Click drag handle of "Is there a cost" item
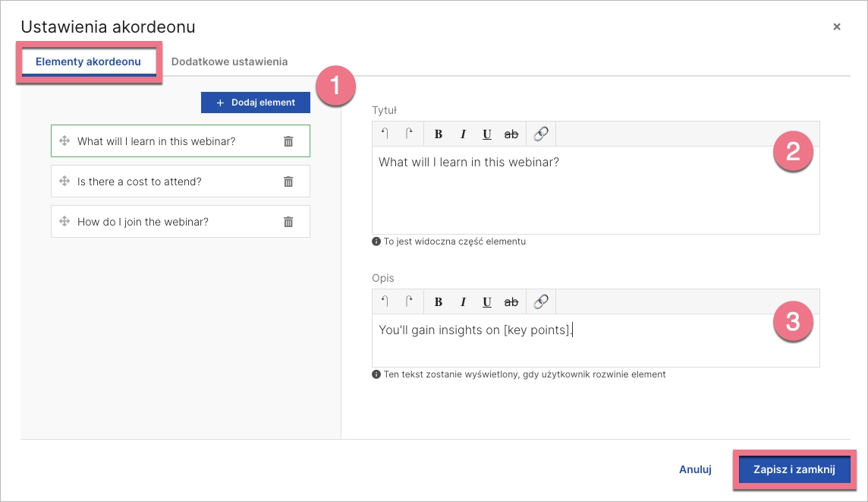This screenshot has height=502, width=868. 64,182
